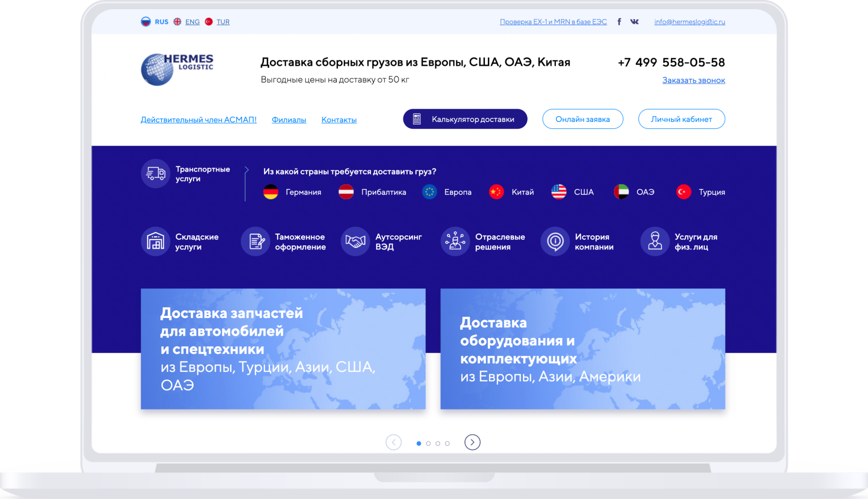Screen dimensions: 868x499
Task: Click phone number +7 499 558-05-58
Action: [671, 62]
